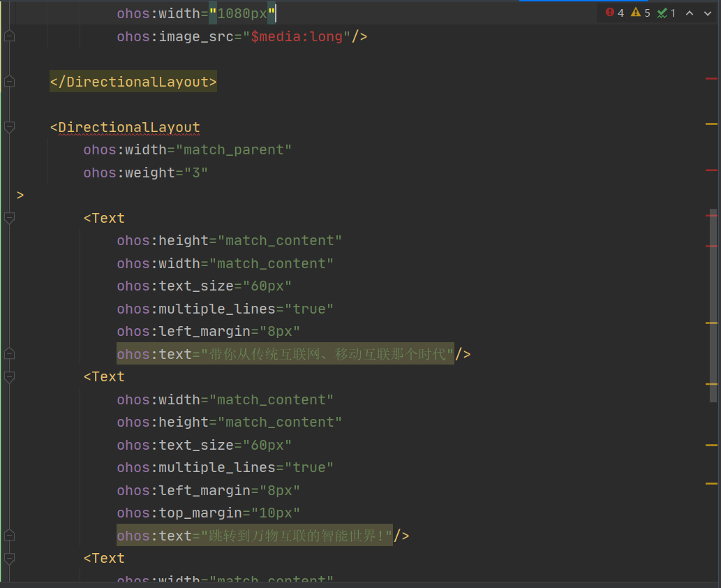The image size is (721, 588).
Task: Click the topmost yellow warning stripe mark
Action: coord(711,124)
